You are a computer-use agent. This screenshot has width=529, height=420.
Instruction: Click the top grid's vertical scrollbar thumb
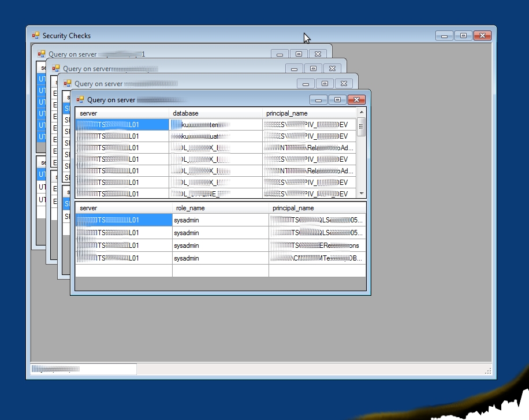click(x=362, y=127)
